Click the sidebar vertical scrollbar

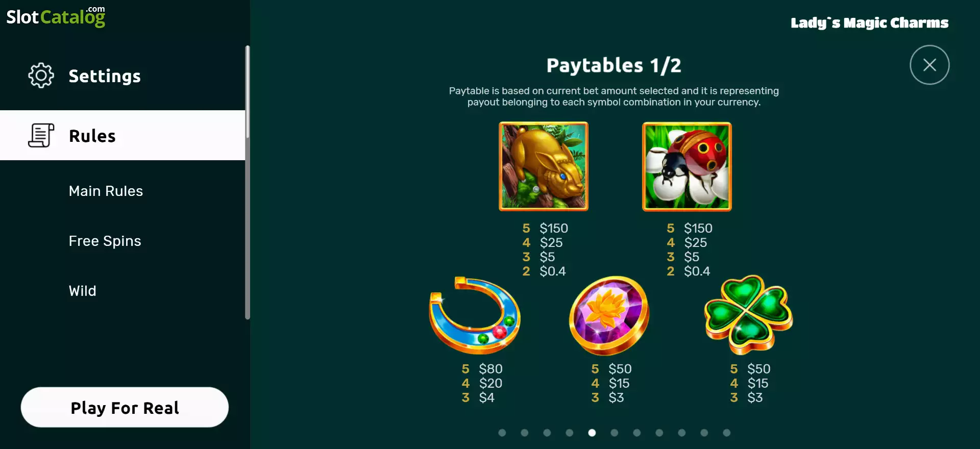click(248, 183)
